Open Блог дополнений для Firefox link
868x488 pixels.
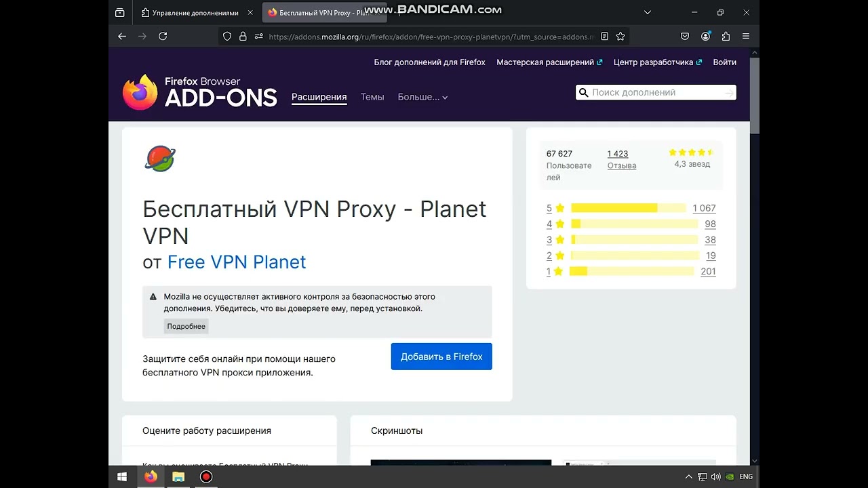point(430,62)
